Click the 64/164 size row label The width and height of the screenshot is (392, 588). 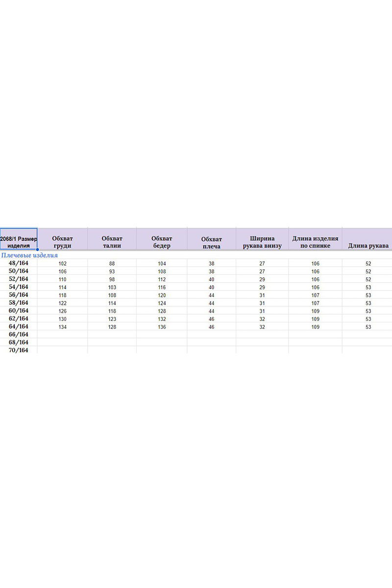(19, 326)
